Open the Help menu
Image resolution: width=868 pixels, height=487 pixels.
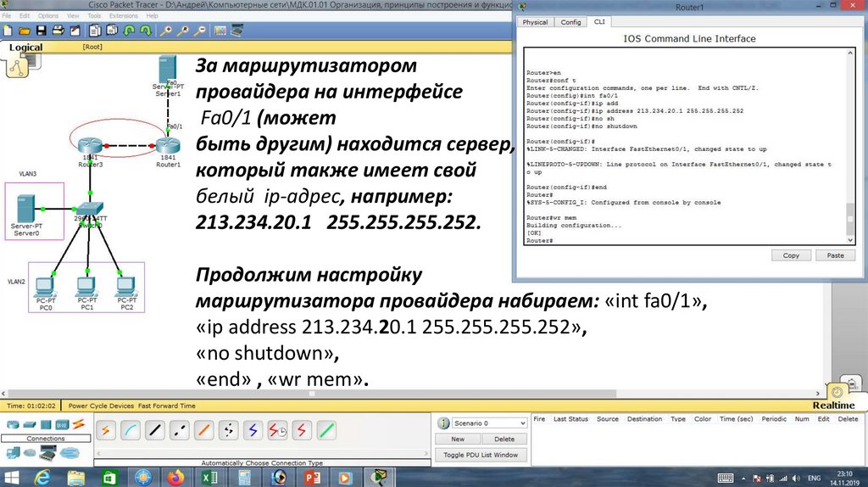[152, 16]
